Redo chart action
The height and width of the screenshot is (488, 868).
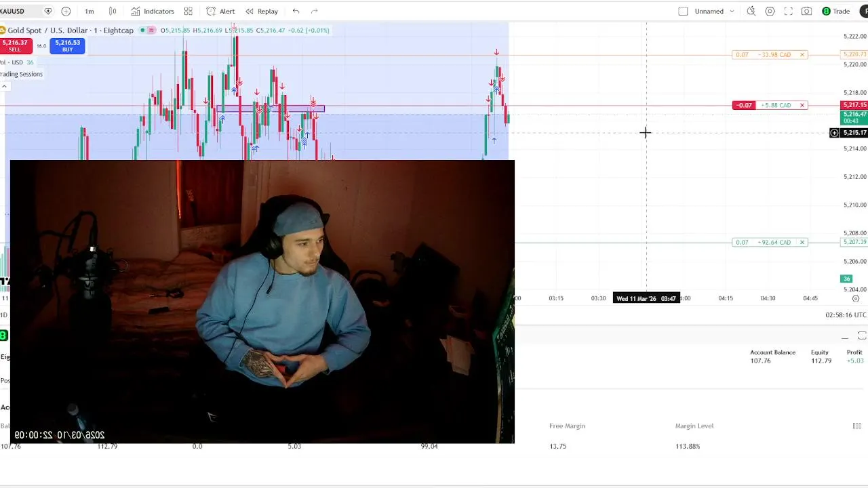point(314,11)
